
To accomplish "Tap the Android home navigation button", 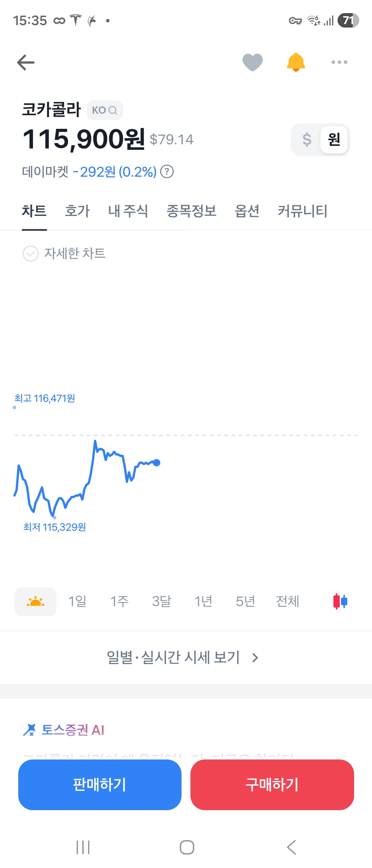I will tap(187, 847).
